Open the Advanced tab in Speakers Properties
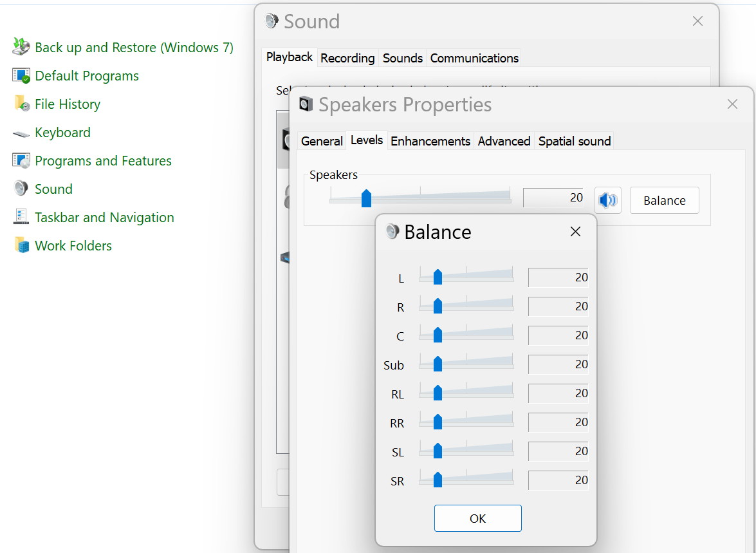Image resolution: width=756 pixels, height=553 pixels. click(504, 141)
